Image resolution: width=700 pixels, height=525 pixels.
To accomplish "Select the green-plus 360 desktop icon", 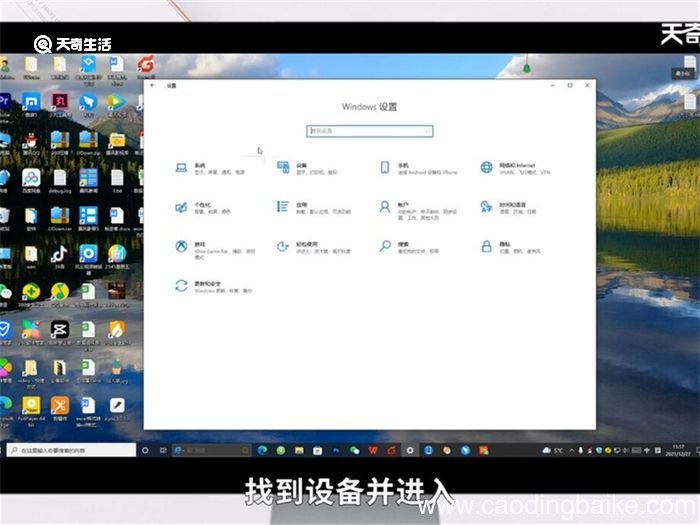I will (31, 295).
